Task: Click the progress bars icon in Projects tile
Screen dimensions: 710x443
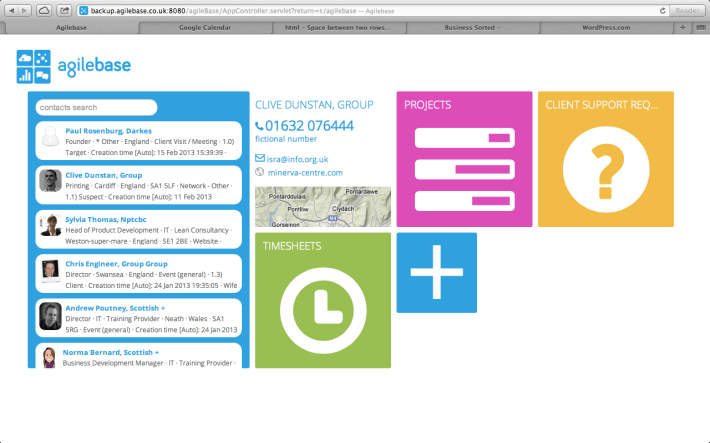Action: pos(465,169)
